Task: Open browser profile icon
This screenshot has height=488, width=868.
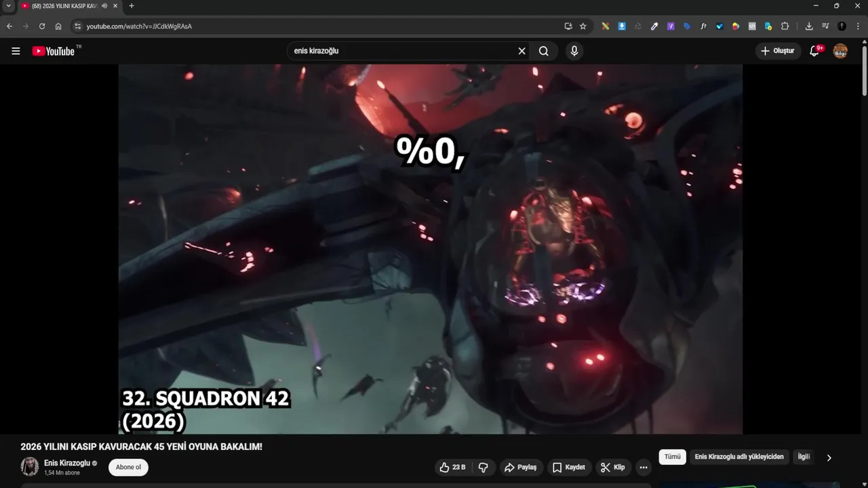Action: click(x=842, y=26)
